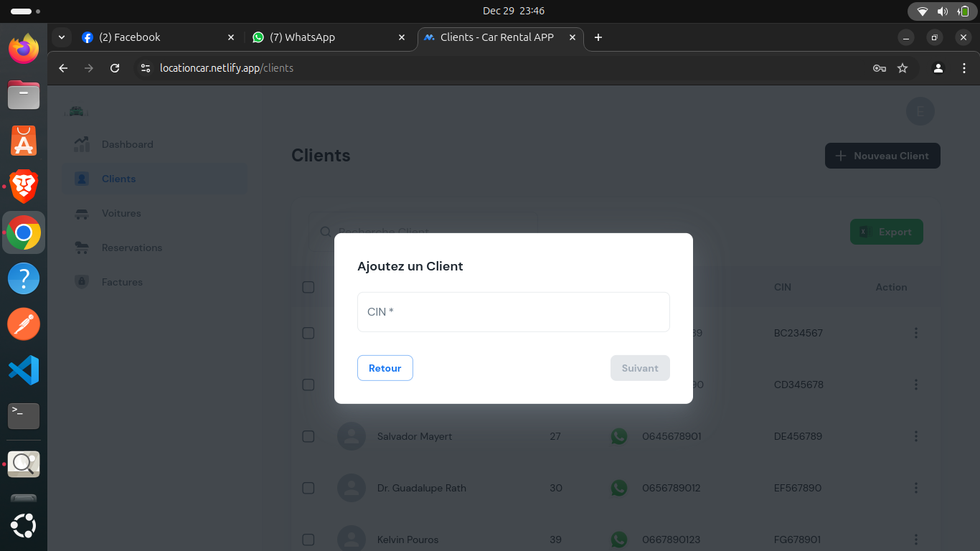980x551 pixels.
Task: Open saved passwords key icon
Action: click(880, 68)
